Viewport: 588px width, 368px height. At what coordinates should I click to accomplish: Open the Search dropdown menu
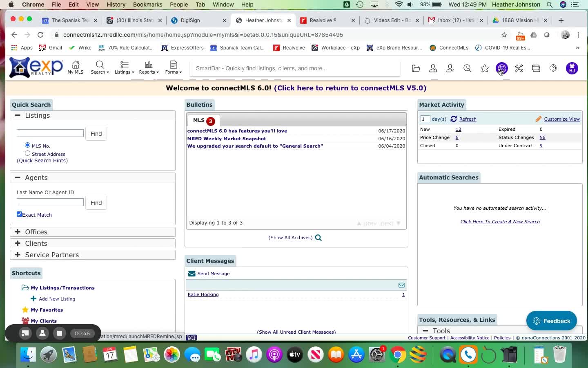(100, 67)
